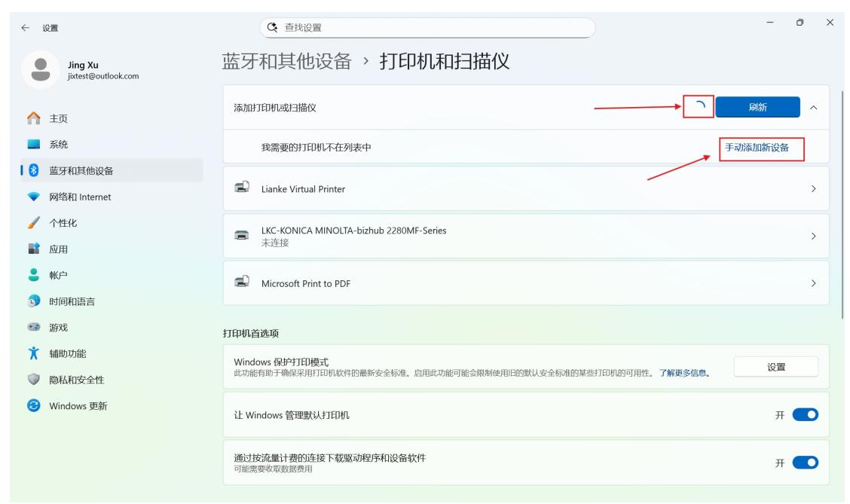Viewport: 850px width, 504px height.
Task: Open 隐私和安全性 settings page
Action: [x=112, y=380]
